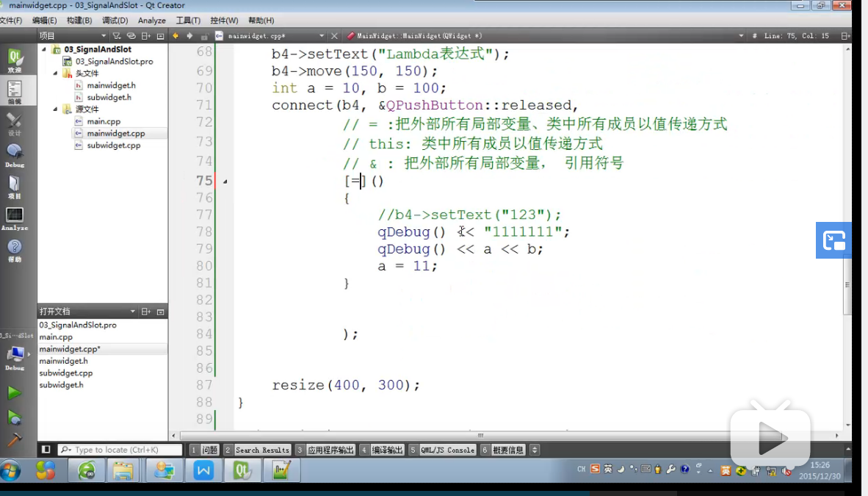Collapse the 源文件 sources folder

tap(55, 109)
